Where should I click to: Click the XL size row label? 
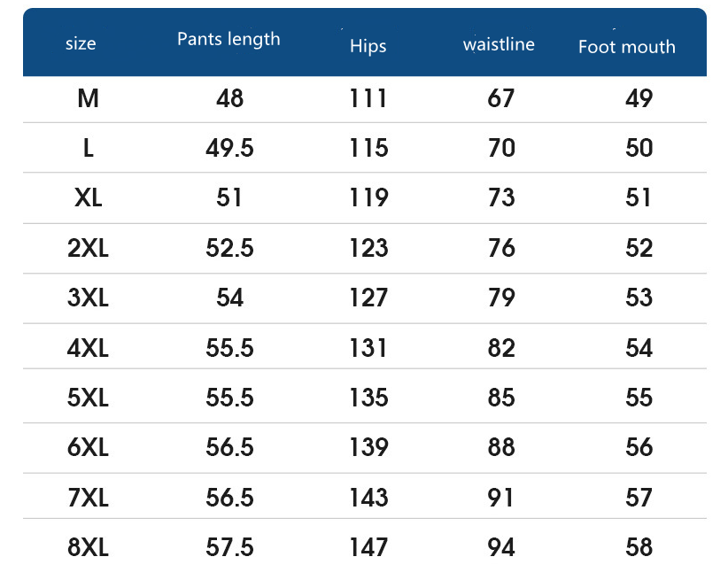(88, 197)
